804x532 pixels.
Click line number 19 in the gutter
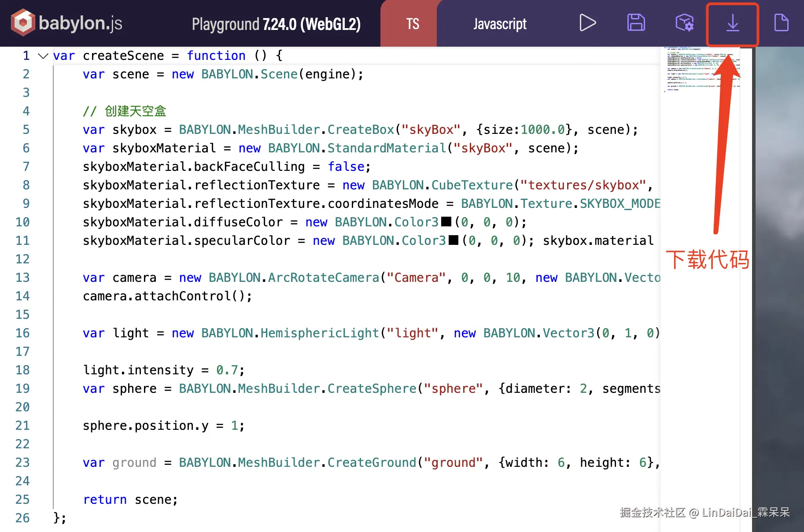22,388
